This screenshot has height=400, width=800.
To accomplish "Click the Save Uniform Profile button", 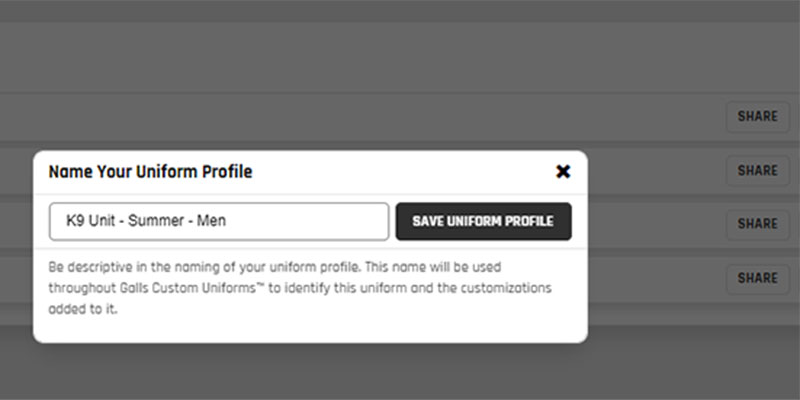I will [483, 222].
